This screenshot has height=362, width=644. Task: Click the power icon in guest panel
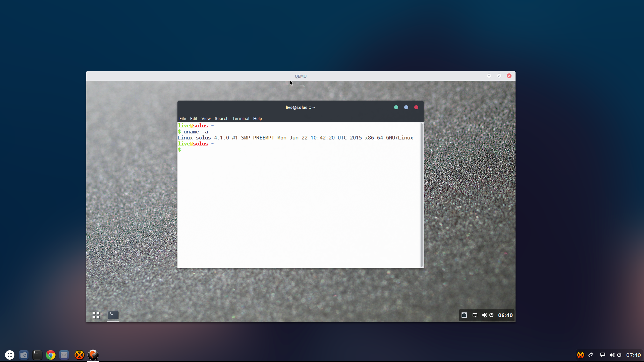coord(491,315)
